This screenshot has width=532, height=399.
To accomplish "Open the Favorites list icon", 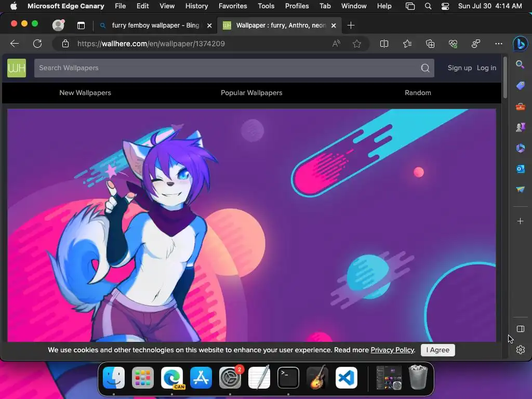I will pos(407,44).
